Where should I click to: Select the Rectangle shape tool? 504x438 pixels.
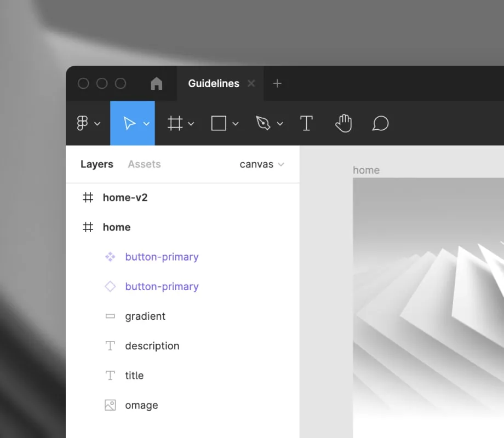point(219,123)
